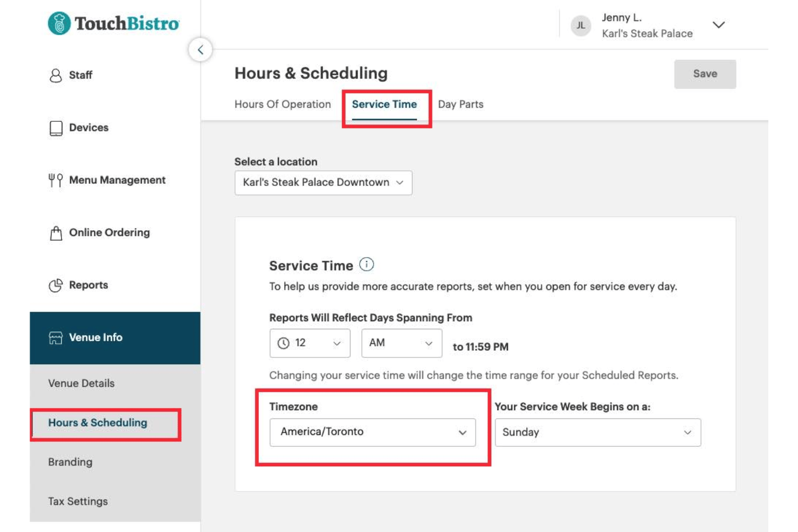Open the Select a location dropdown
Image resolution: width=798 pixels, height=532 pixels.
(x=323, y=183)
